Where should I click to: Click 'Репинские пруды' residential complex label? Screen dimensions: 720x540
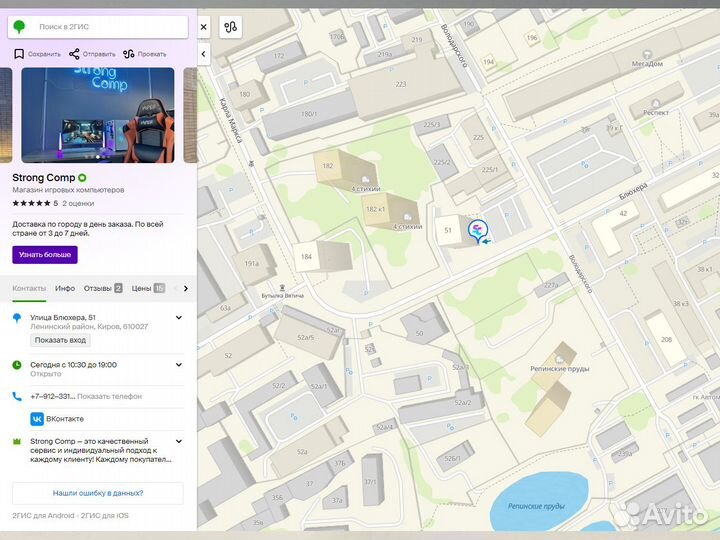click(560, 369)
